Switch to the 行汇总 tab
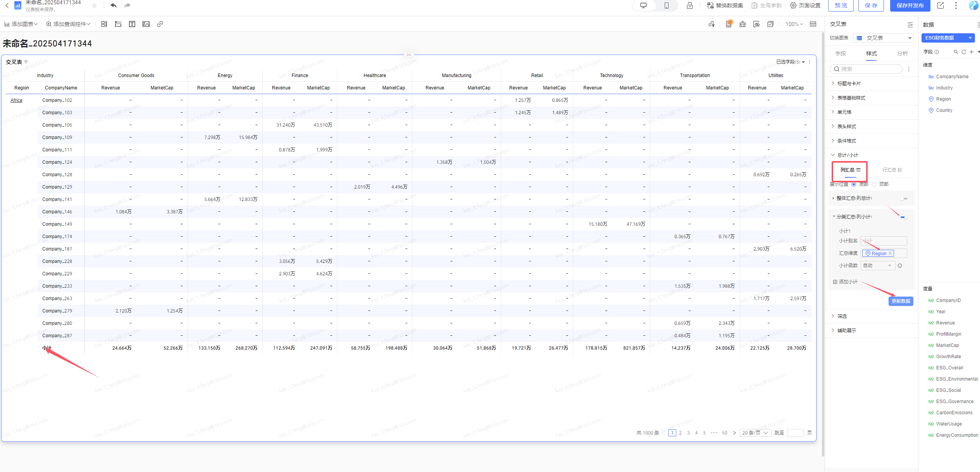The height and width of the screenshot is (472, 980). click(892, 170)
